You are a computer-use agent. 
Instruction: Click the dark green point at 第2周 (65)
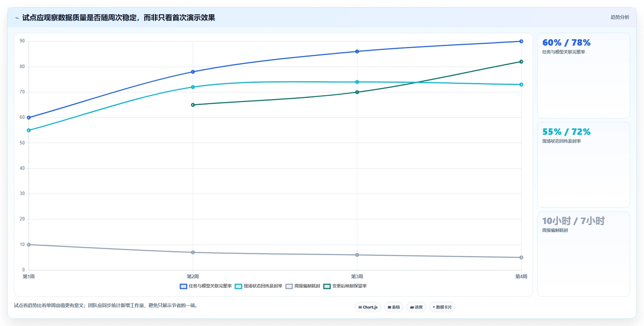point(193,105)
